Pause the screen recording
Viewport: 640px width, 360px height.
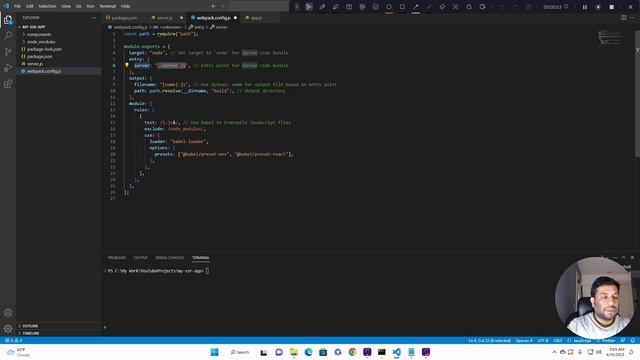pos(584,7)
